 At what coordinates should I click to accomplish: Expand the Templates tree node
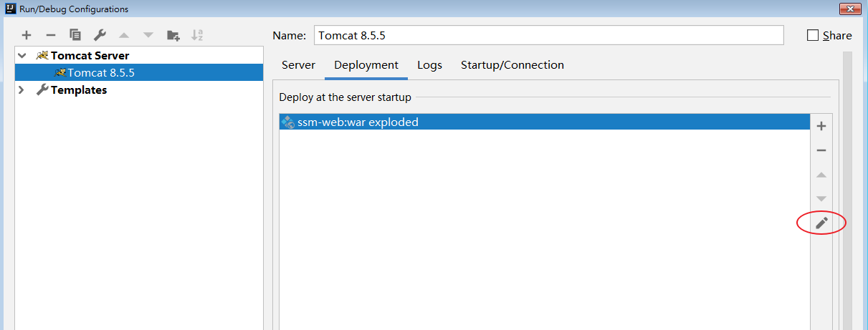[x=22, y=90]
